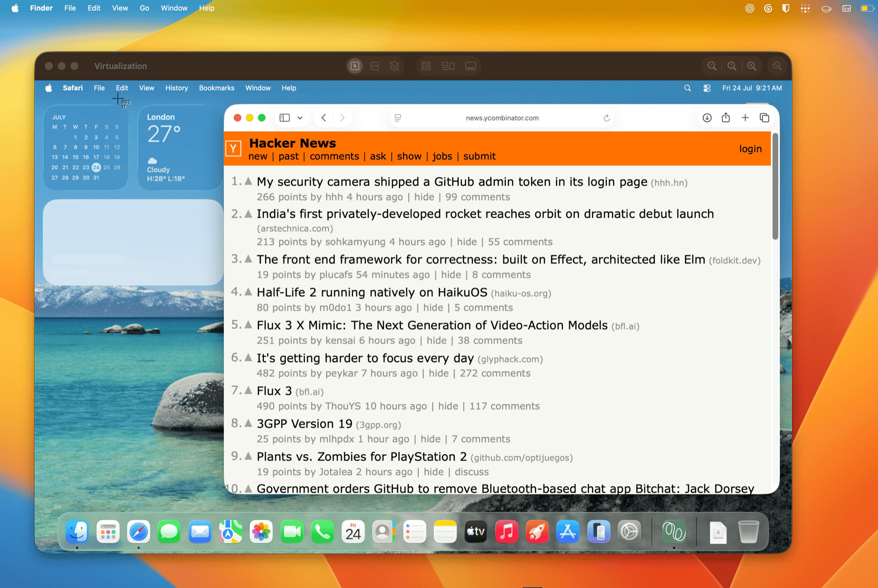Open the grid view icon in Virtualization toolbar
Screen dimensions: 878x588
tap(426, 66)
